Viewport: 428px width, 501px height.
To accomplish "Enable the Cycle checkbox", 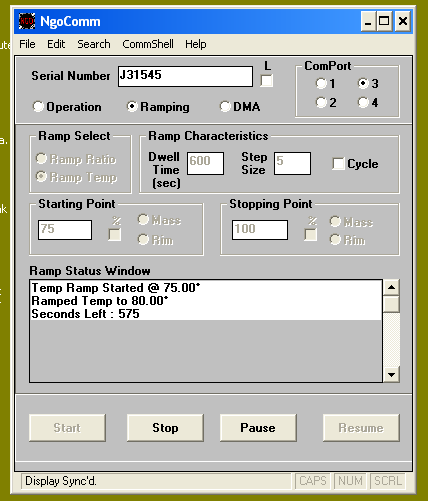I will click(338, 164).
